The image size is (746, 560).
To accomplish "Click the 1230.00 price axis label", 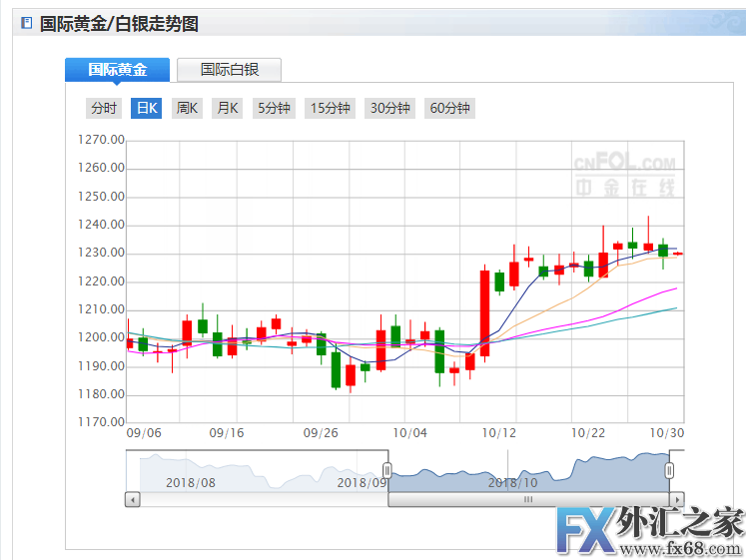I will tap(101, 253).
